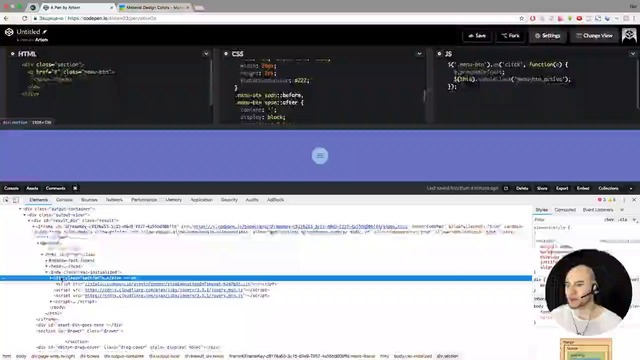
Task: Open the DevTools three-dot menu
Action: [x=624, y=200]
